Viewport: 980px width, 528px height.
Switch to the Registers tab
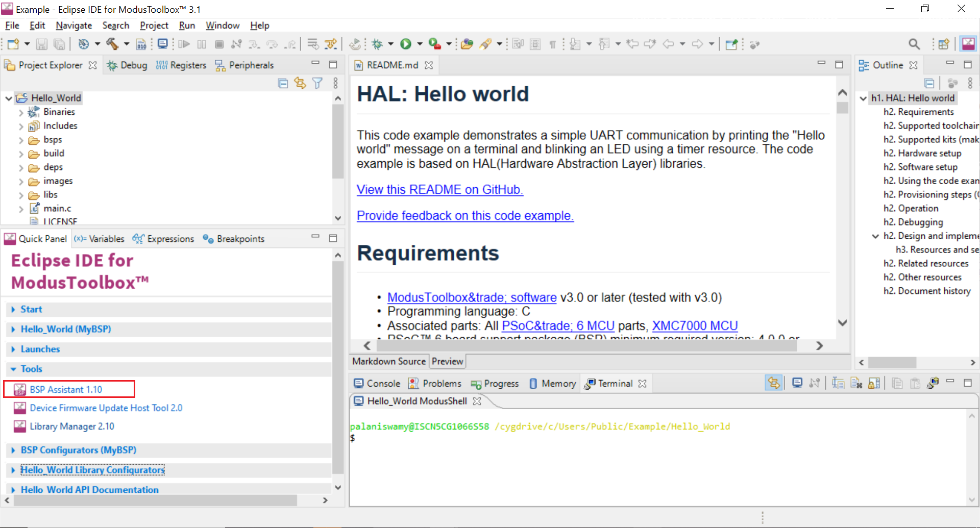point(181,65)
